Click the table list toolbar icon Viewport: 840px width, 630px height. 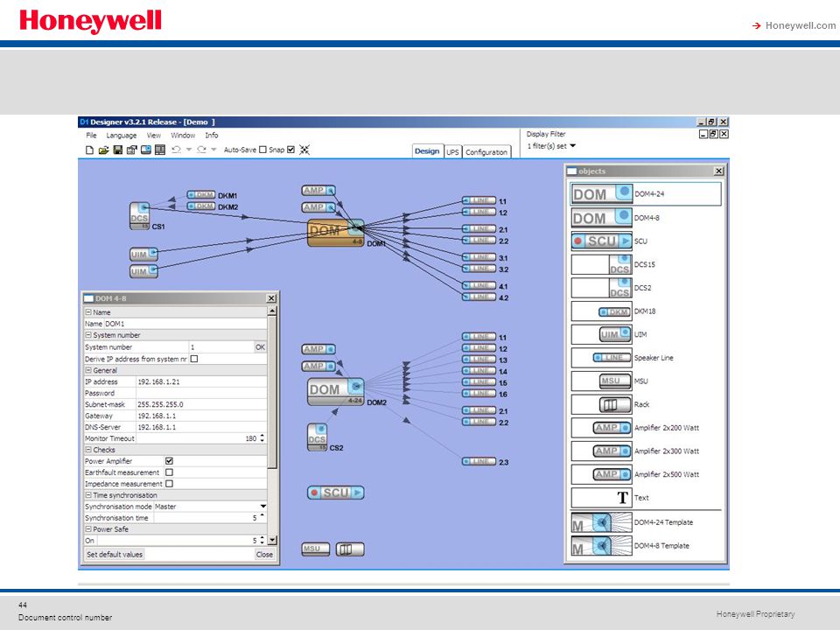tap(159, 150)
